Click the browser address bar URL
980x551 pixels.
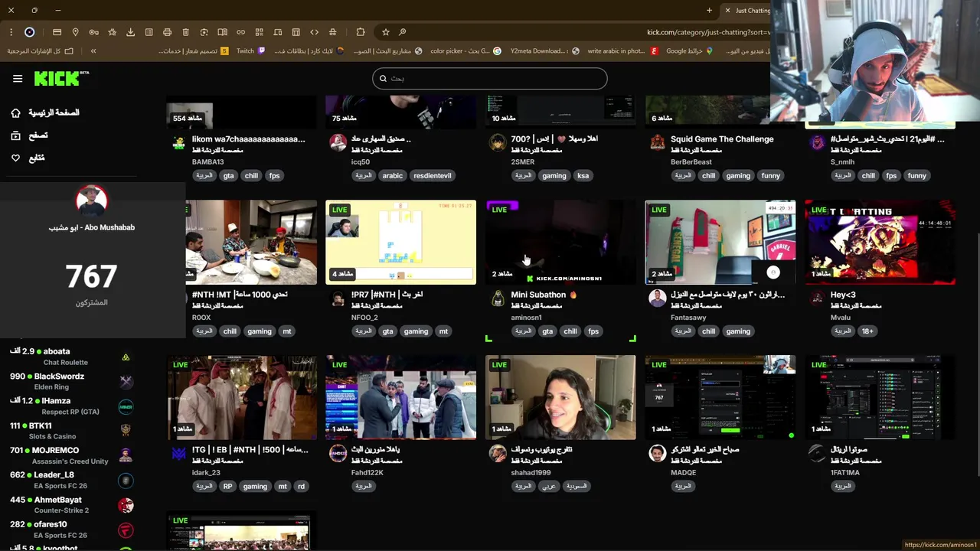(x=708, y=32)
